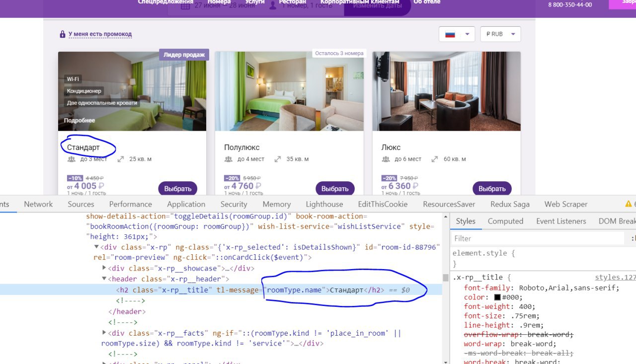Click the от 6 360 ₽ price
This screenshot has height=364, width=636.
(399, 186)
